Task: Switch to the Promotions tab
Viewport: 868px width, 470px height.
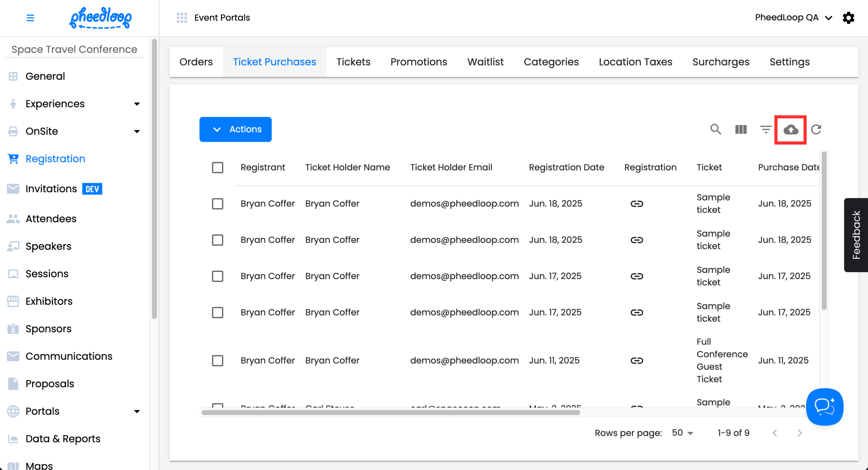Action: pyautogui.click(x=418, y=62)
